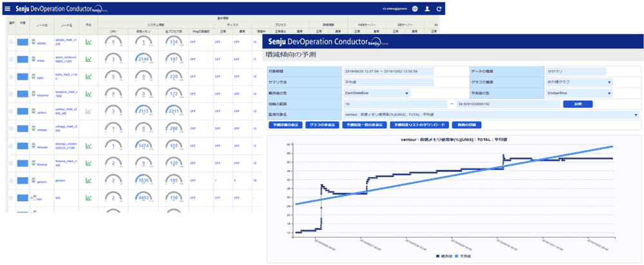Click the vertical axis minimum field showing 10

(x=395, y=104)
